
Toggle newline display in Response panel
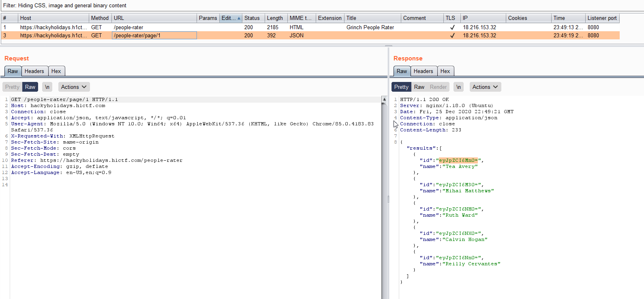(458, 87)
